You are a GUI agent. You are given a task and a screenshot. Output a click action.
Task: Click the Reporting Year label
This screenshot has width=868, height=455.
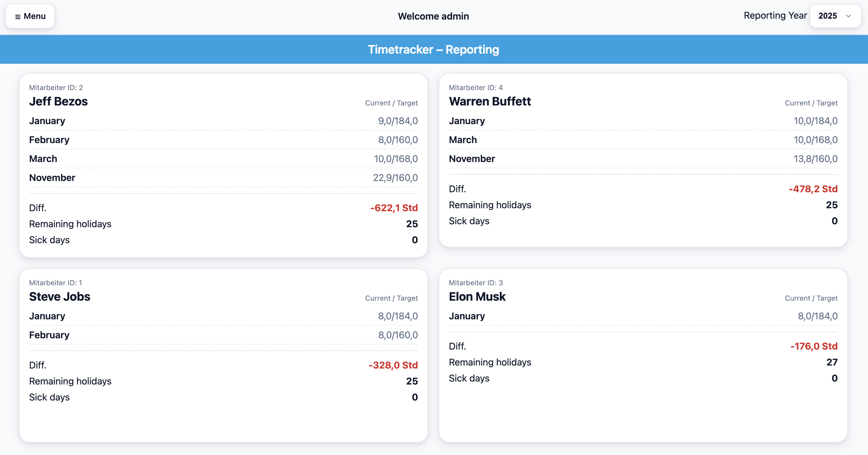click(775, 15)
